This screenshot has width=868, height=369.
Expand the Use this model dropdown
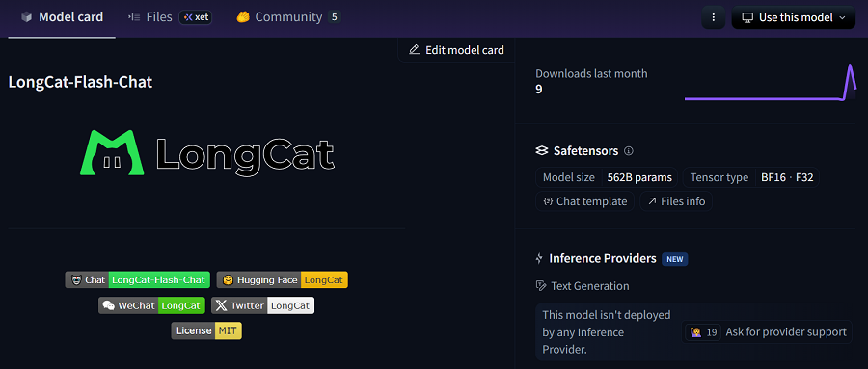pos(794,17)
